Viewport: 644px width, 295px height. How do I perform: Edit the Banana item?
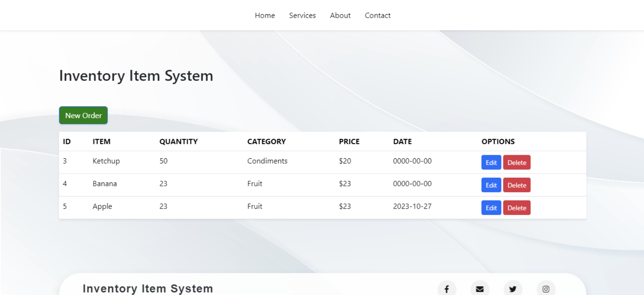491,185
